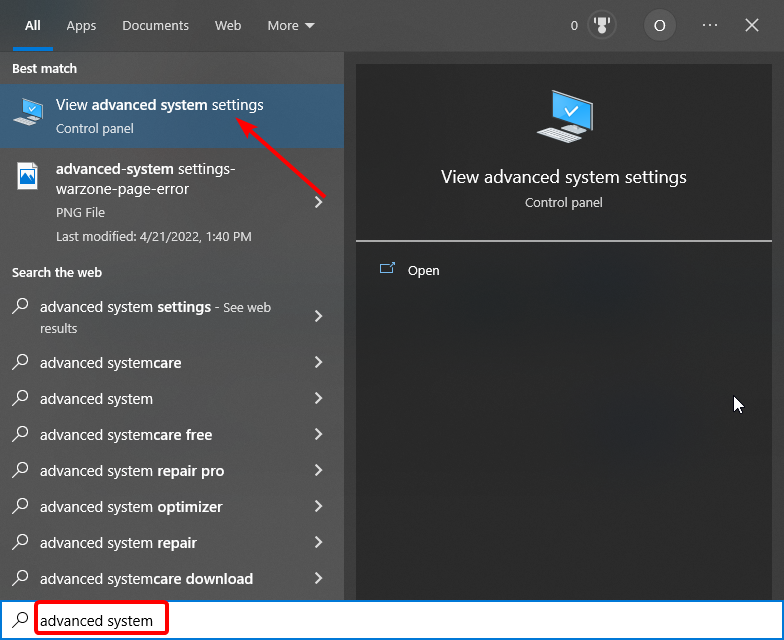Expand arrow for advanced system suggestion
The height and width of the screenshot is (640, 784).
pos(318,398)
